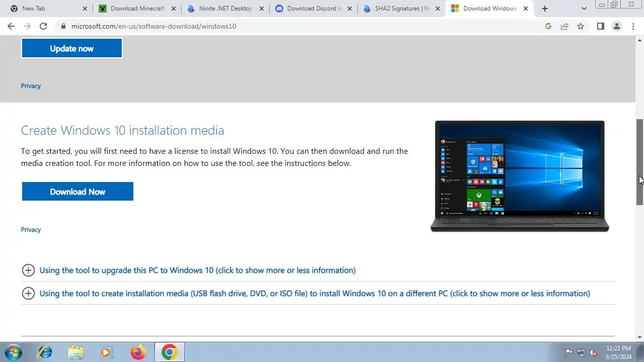Share this page using the share icon

565,26
